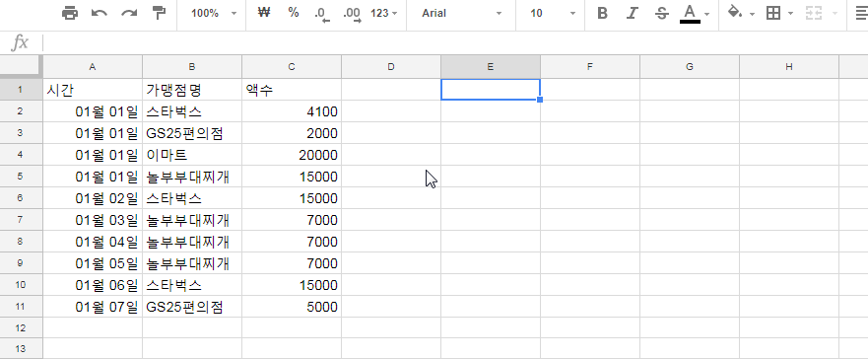Select row 12 header

21,328
